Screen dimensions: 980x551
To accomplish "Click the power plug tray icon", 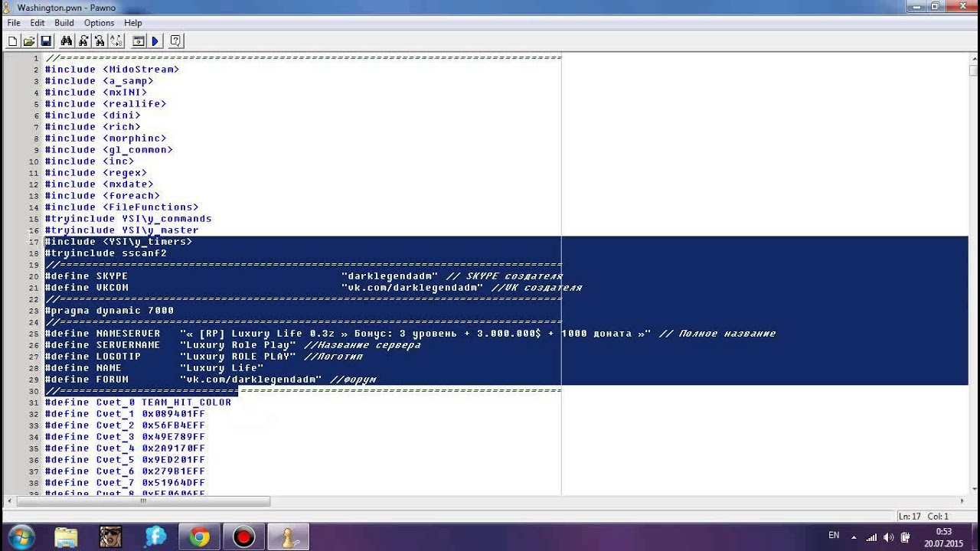I will [905, 536].
